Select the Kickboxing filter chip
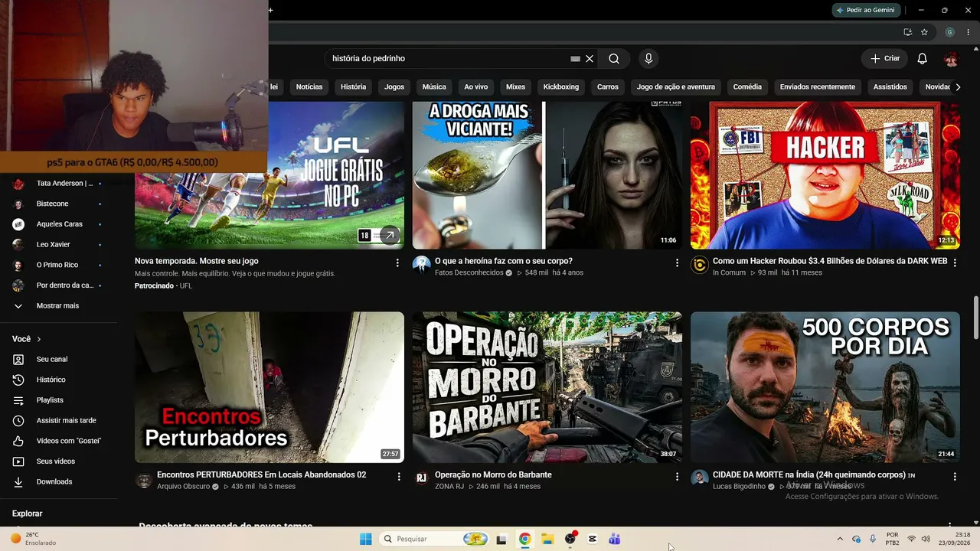Screen dimensions: 980x551 561,87
